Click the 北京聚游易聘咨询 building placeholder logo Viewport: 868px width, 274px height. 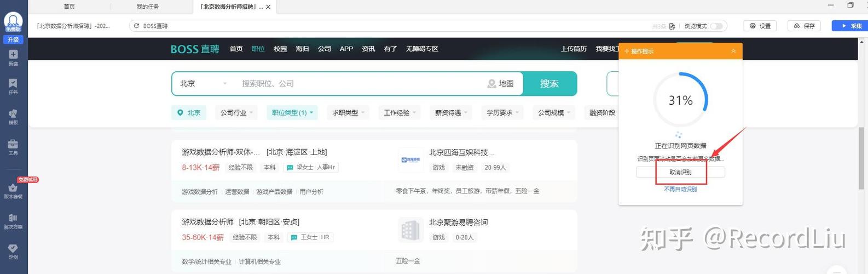click(x=410, y=230)
